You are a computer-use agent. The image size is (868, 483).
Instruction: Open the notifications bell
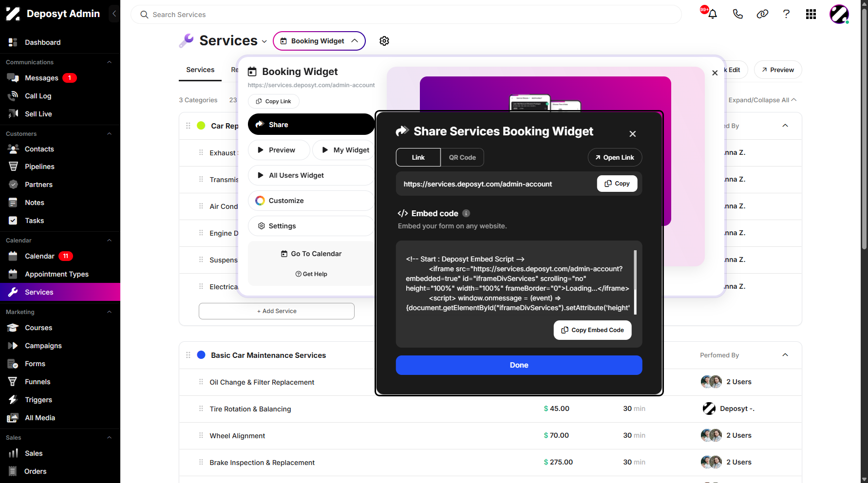(712, 14)
